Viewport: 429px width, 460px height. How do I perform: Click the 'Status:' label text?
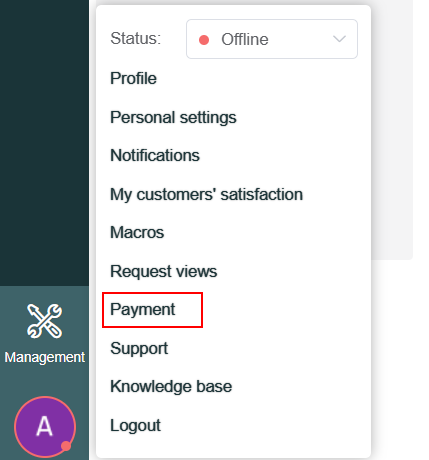[135, 38]
